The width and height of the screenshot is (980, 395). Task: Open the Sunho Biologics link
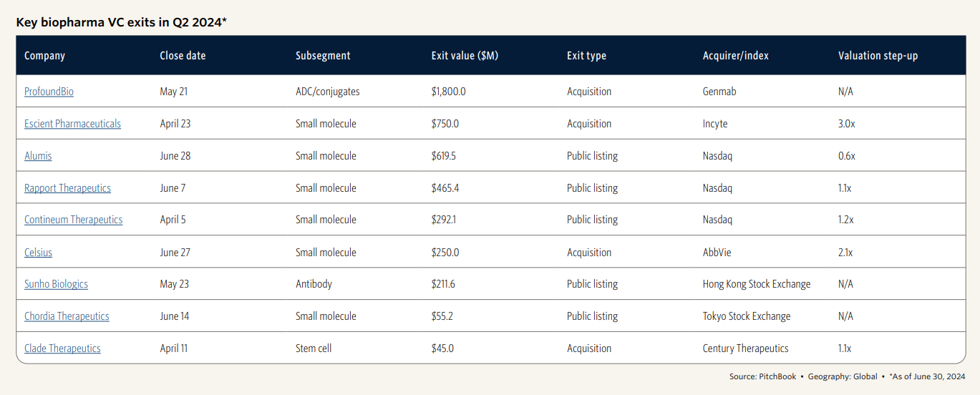56,284
